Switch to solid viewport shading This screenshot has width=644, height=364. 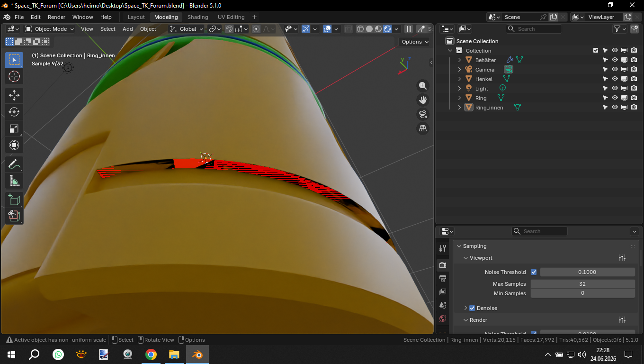[x=369, y=29]
